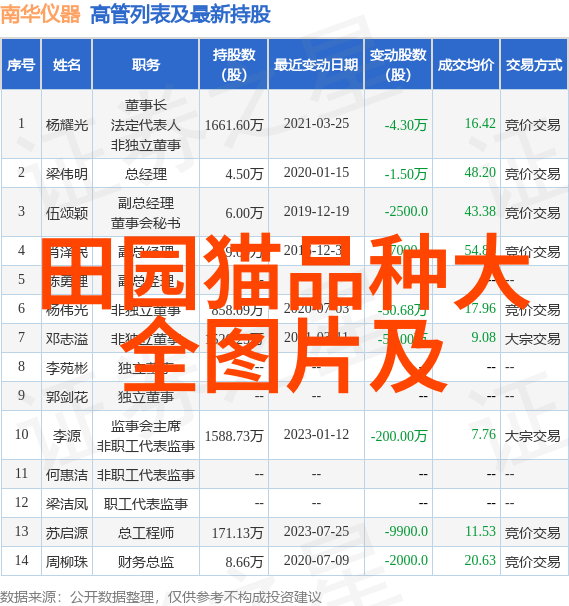The height and width of the screenshot is (606, 569).
Task: Click the name 苏启源 in row 13
Action: [x=67, y=533]
